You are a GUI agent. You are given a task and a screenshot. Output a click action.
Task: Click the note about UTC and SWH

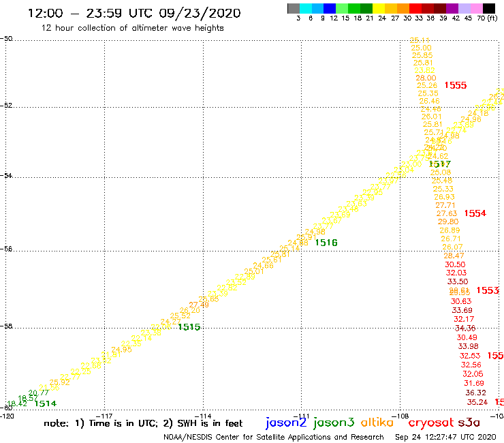pos(143,423)
